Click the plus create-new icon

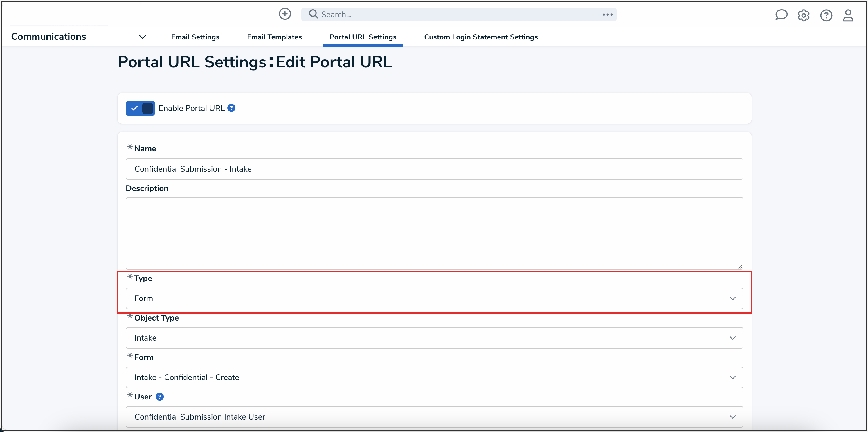(285, 14)
